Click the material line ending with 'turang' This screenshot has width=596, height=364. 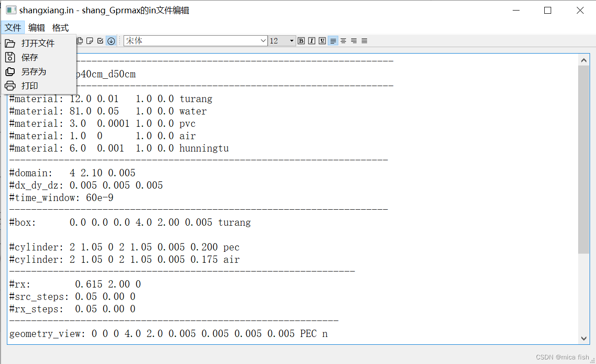click(111, 99)
